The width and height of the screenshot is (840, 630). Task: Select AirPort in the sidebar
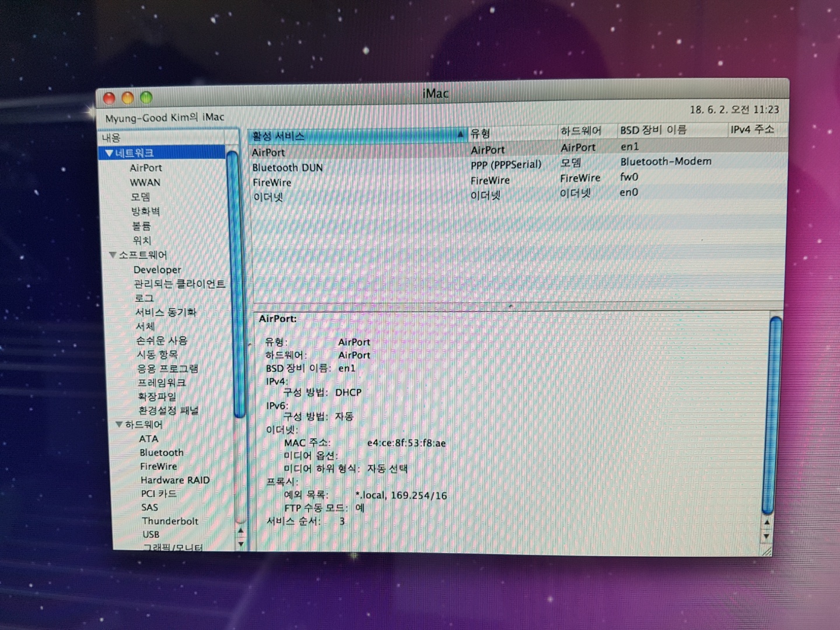tap(146, 168)
